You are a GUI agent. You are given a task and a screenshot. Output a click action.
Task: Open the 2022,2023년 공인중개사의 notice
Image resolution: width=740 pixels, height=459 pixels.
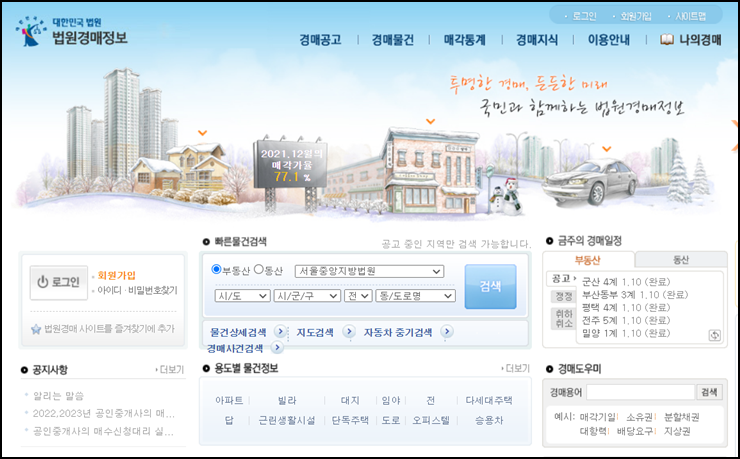(x=104, y=414)
